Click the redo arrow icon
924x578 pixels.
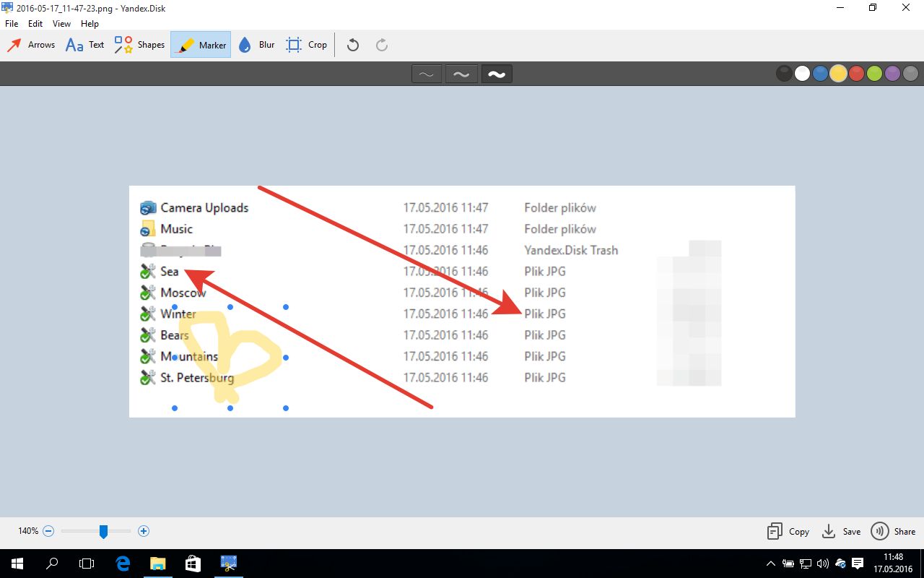pyautogui.click(x=382, y=45)
